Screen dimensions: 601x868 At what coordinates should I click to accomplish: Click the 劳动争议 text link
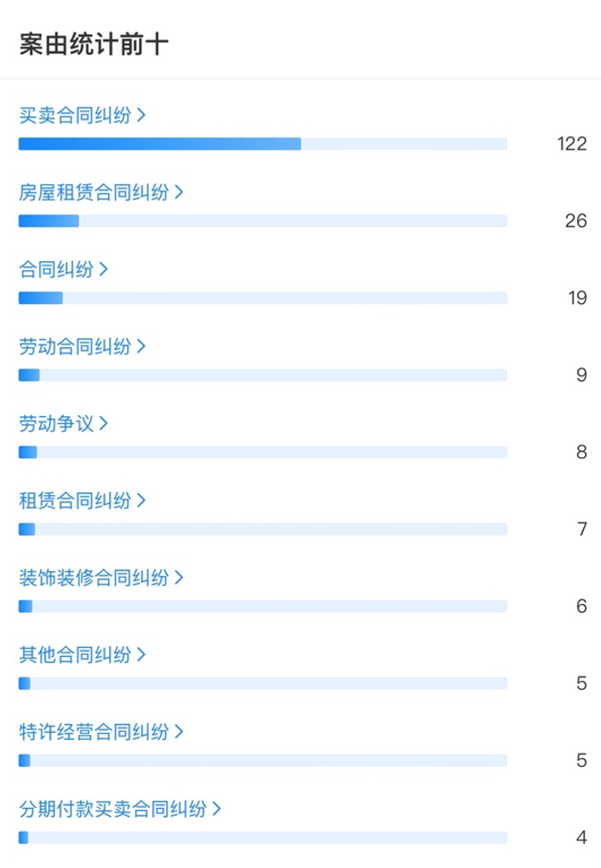(x=56, y=423)
